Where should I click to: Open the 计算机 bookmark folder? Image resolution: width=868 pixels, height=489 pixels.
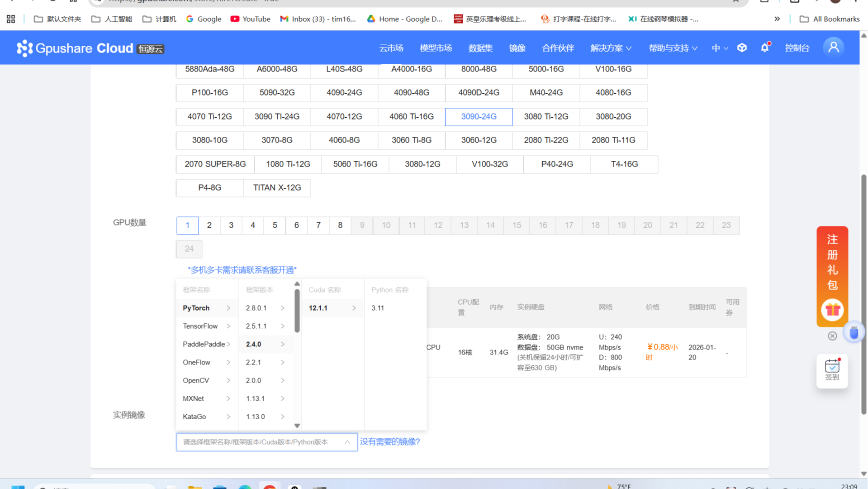[159, 19]
